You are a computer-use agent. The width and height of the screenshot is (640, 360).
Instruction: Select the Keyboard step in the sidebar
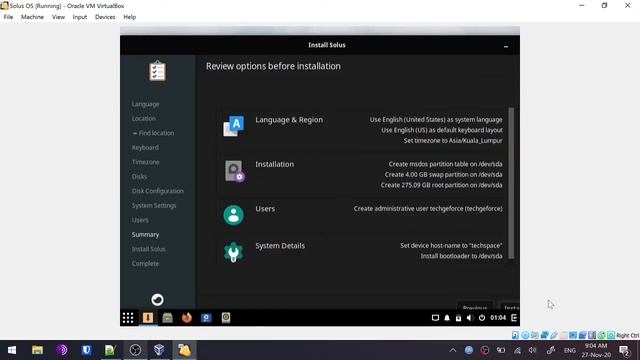(145, 148)
